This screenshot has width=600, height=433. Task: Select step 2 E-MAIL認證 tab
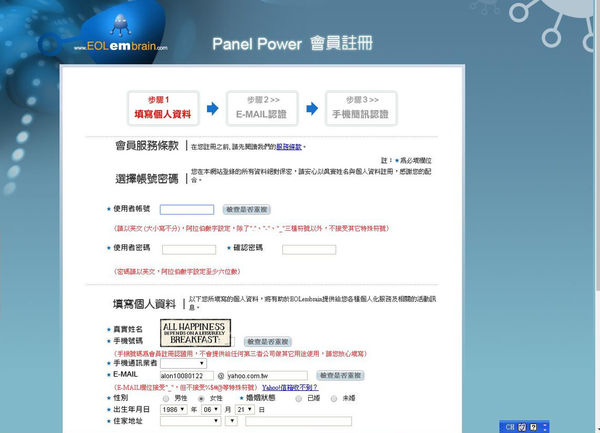click(261, 108)
